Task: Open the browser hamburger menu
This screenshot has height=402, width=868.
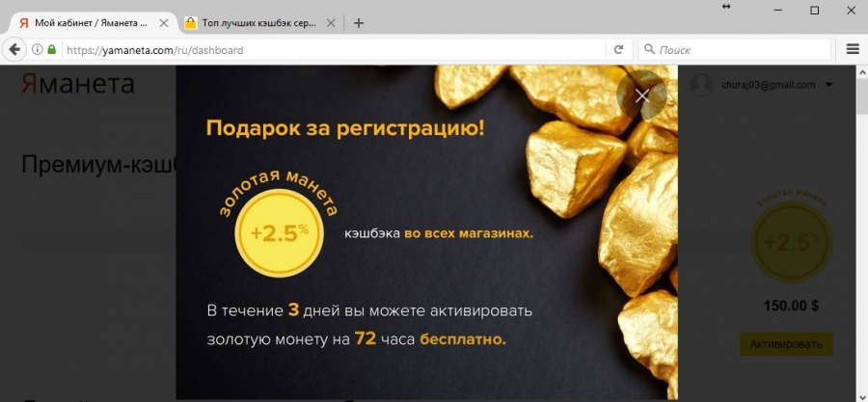Action: pyautogui.click(x=853, y=50)
